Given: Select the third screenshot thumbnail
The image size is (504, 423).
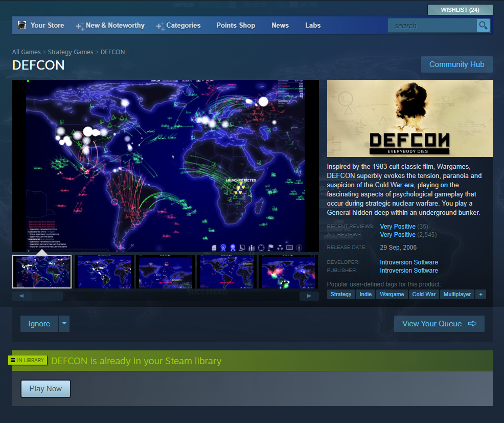Looking at the screenshot, I should tap(166, 272).
